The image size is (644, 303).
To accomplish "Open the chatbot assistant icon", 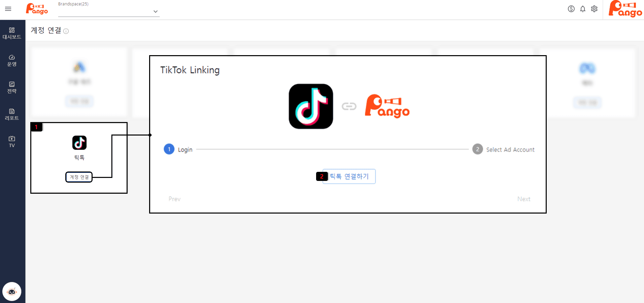I will [x=12, y=291].
